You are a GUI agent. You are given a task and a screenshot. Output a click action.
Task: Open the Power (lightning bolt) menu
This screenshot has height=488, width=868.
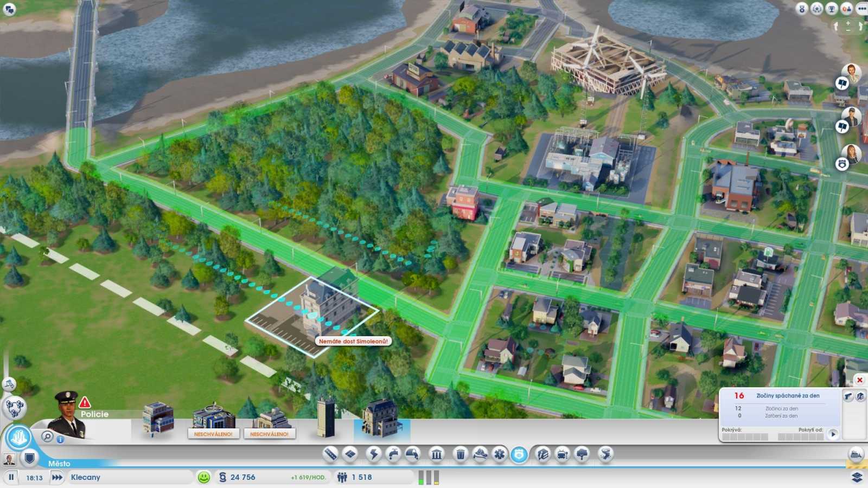[x=373, y=454]
